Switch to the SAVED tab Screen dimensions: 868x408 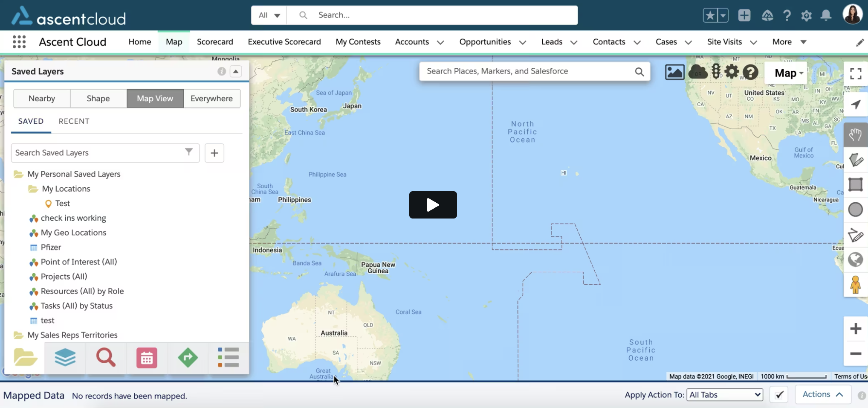tap(31, 121)
